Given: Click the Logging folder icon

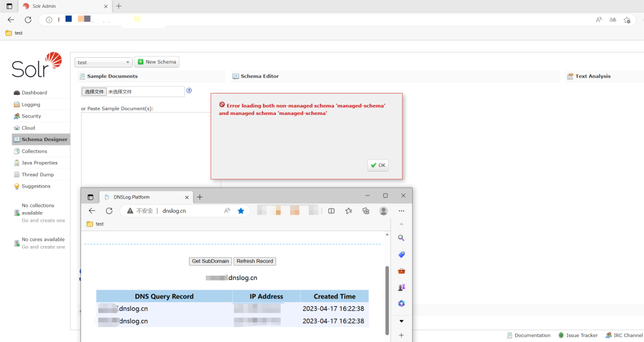Looking at the screenshot, I should [x=17, y=105].
